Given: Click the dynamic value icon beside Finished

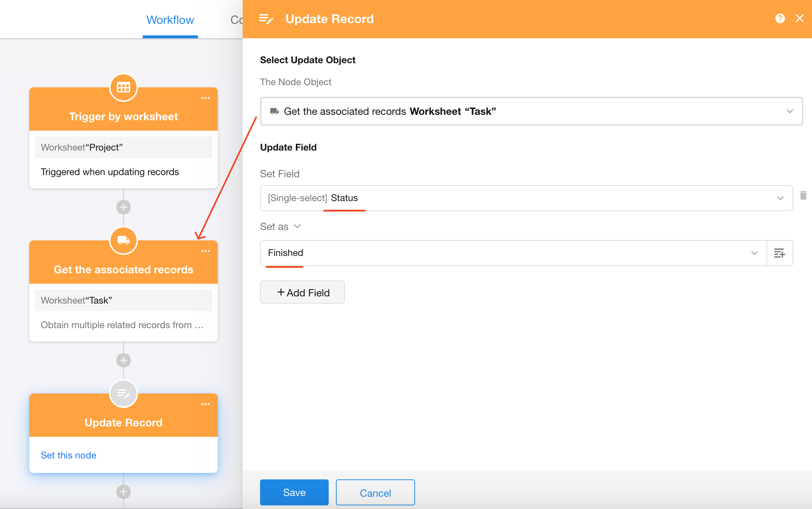Looking at the screenshot, I should pyautogui.click(x=779, y=253).
